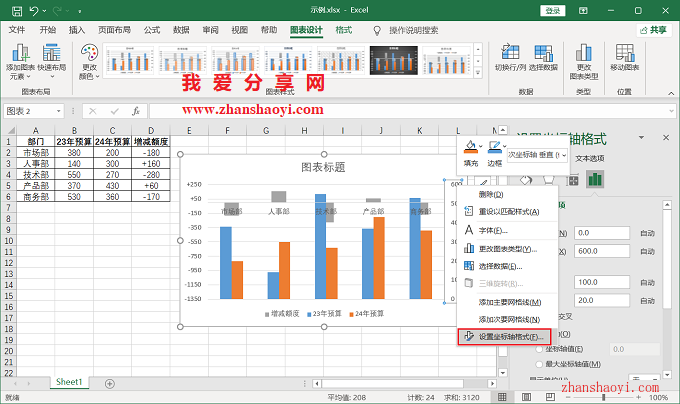
Task: Open the Name Box dropdown showing 图表 2
Action: [x=58, y=111]
